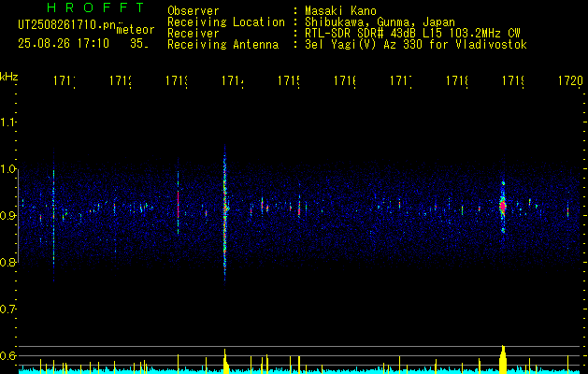The height and width of the screenshot is (374, 588).
Task: Click the date stamp 25.08.26 17:10
Action: [64, 44]
